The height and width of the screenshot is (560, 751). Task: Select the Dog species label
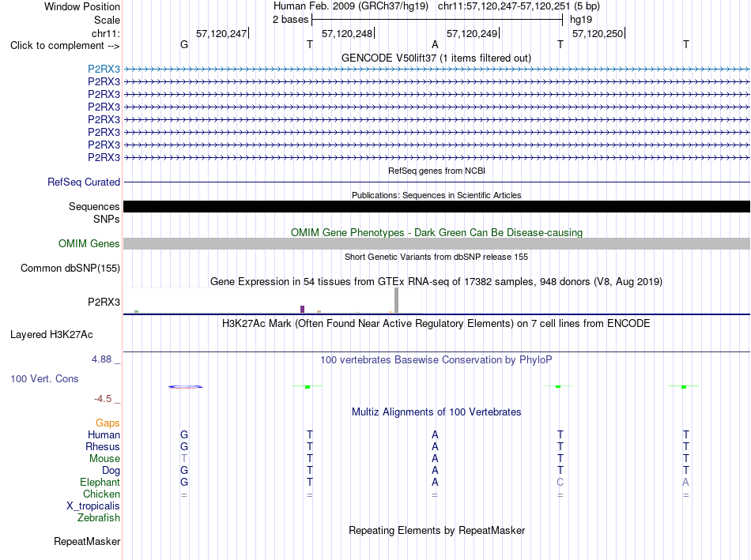pos(111,471)
